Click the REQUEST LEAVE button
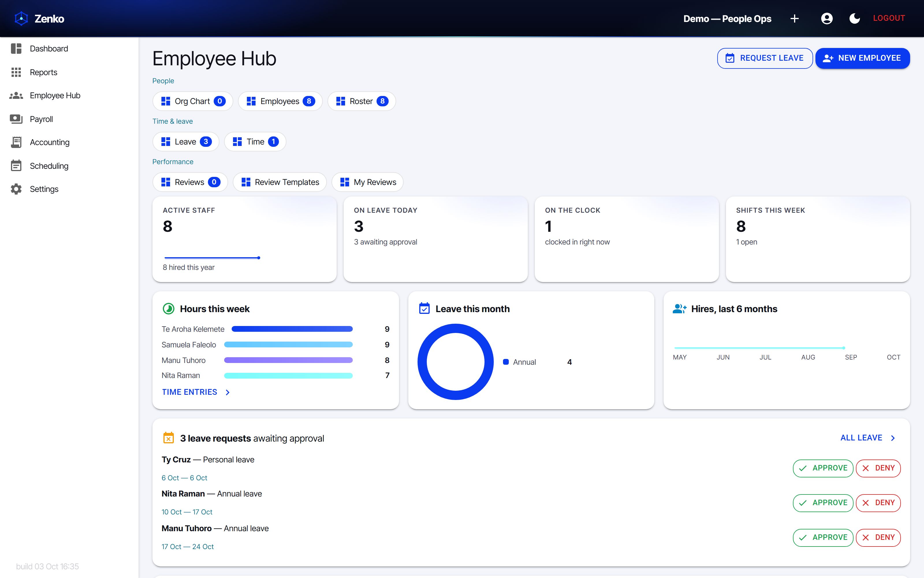 [x=765, y=58]
